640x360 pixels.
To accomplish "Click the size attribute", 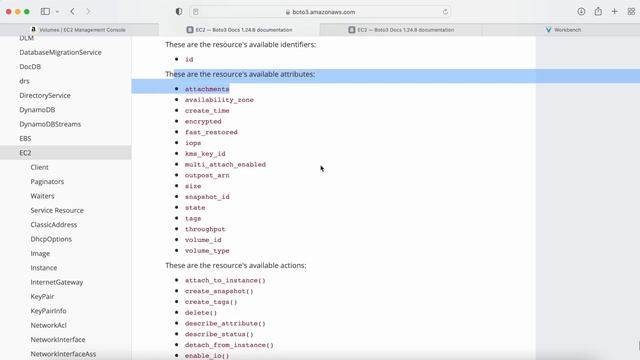I will (193, 186).
